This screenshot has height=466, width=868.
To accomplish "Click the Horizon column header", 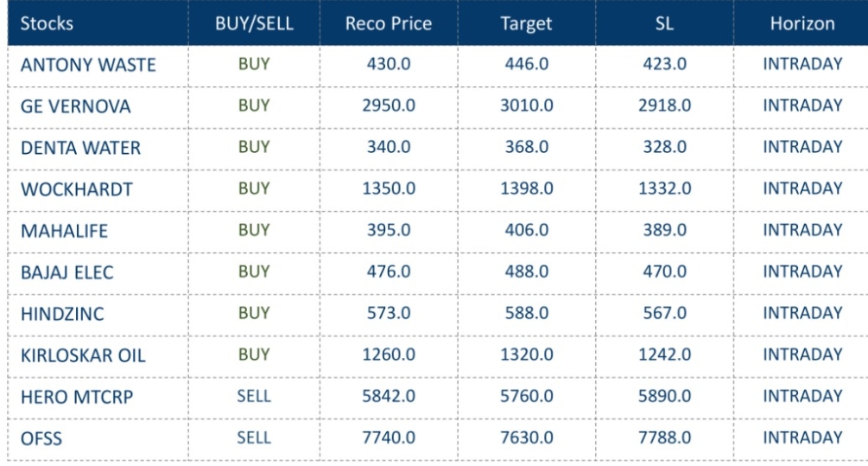I will 802,23.
